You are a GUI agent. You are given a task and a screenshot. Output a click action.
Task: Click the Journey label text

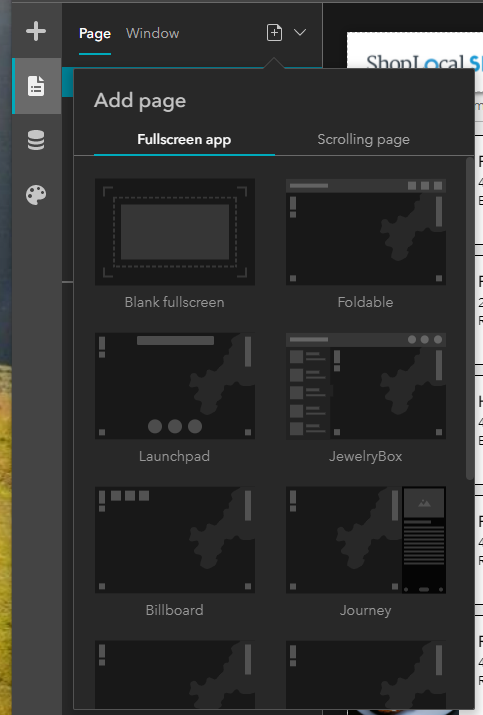point(365,610)
